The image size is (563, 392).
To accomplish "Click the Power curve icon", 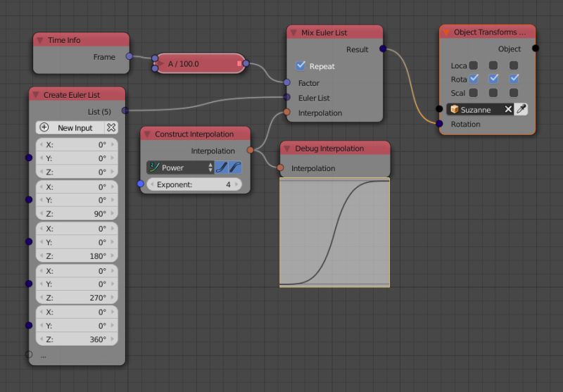I will (x=154, y=167).
